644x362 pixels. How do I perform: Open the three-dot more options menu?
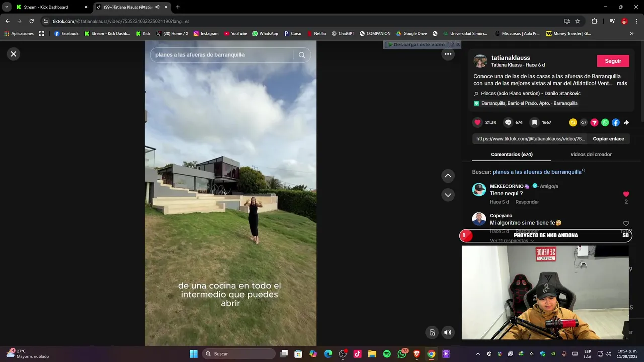pos(448,54)
